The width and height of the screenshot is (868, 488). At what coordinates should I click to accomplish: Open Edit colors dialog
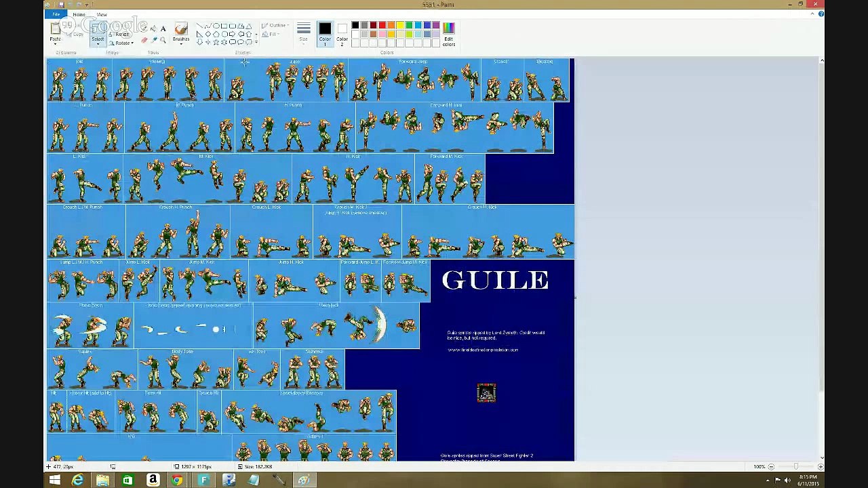point(449,34)
